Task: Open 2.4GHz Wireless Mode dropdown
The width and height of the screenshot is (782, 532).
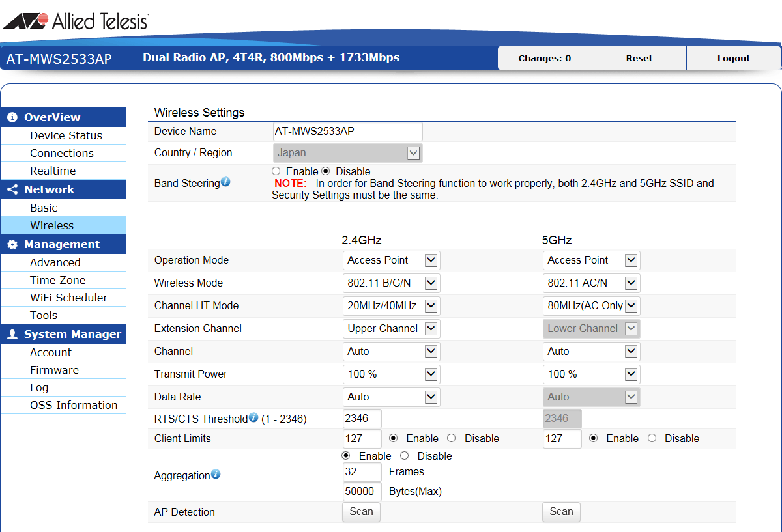Action: pos(392,283)
